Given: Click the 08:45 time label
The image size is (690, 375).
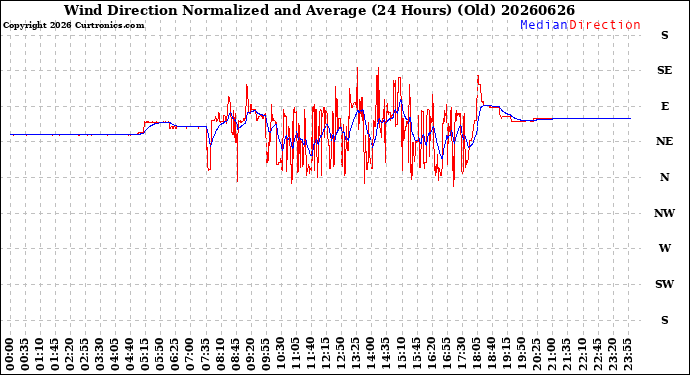Looking at the screenshot, I should tap(235, 354).
